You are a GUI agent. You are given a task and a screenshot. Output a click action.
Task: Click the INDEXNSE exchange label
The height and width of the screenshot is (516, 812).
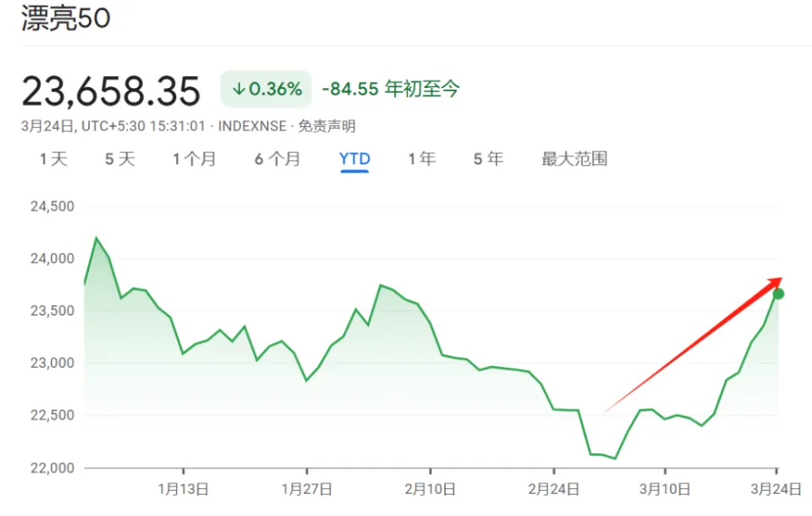pos(252,126)
